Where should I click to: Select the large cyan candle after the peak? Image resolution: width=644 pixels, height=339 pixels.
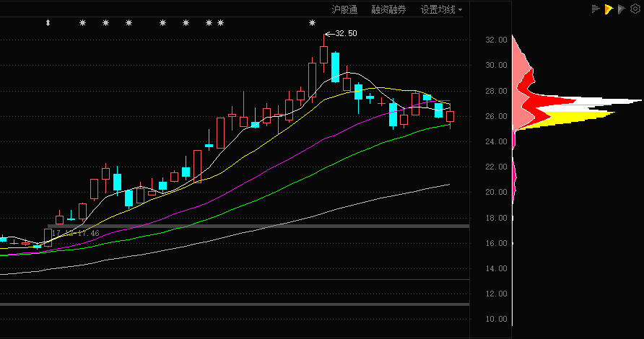335,67
